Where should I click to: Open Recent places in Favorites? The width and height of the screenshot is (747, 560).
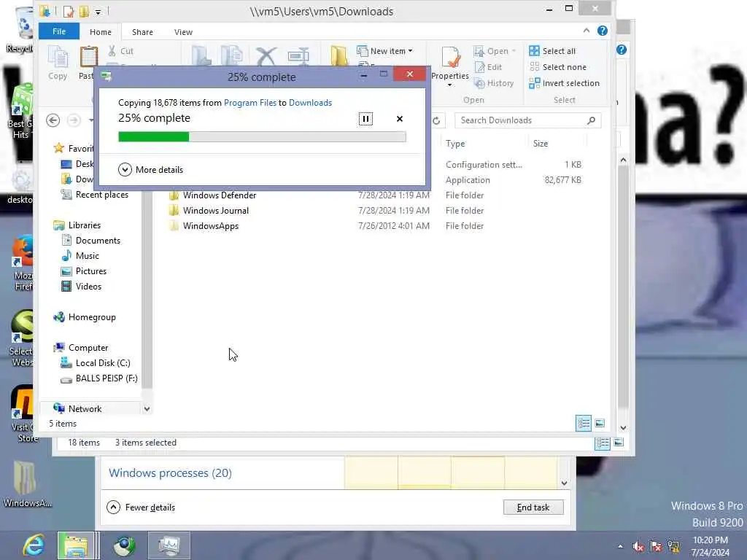pyautogui.click(x=95, y=194)
